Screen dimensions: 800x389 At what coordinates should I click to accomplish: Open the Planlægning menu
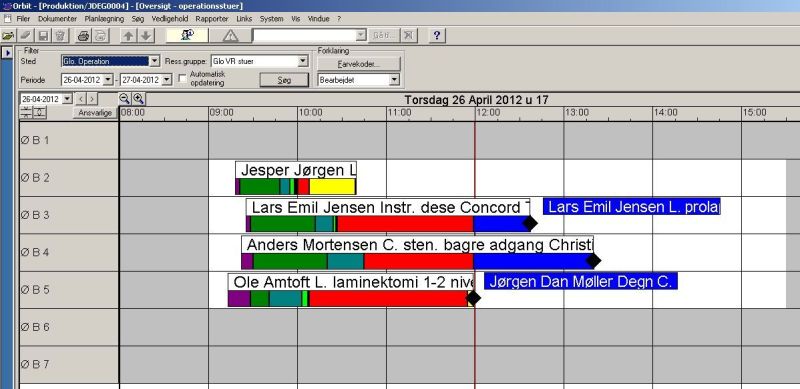click(104, 19)
